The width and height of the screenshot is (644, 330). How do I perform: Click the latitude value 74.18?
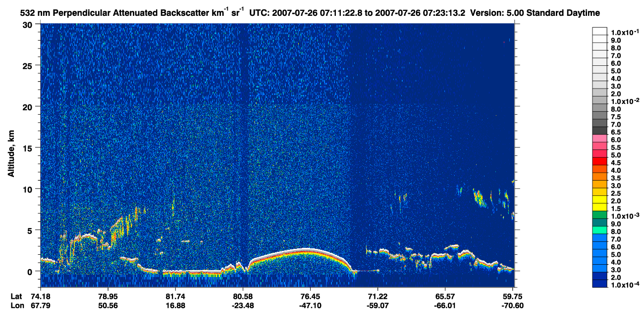click(x=41, y=296)
